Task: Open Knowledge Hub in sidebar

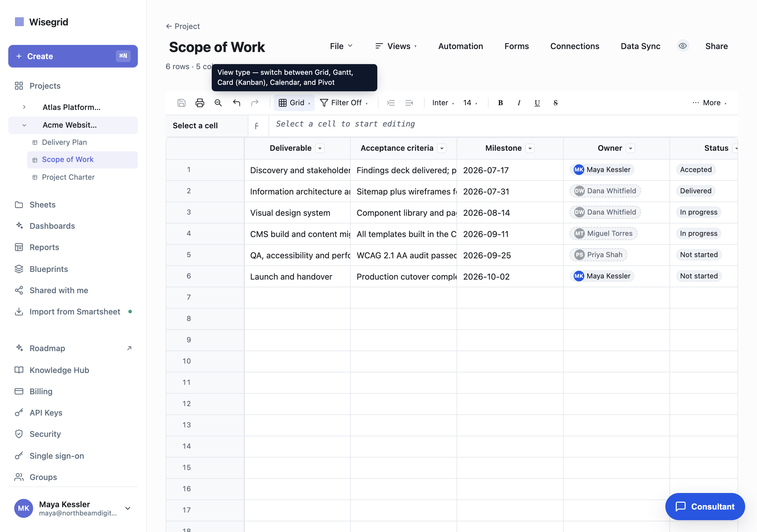Action: coord(73,370)
